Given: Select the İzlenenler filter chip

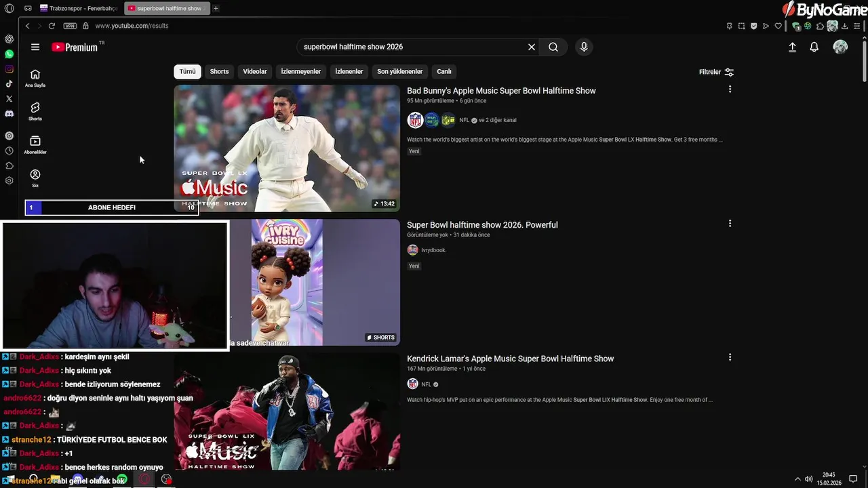Looking at the screenshot, I should point(349,71).
